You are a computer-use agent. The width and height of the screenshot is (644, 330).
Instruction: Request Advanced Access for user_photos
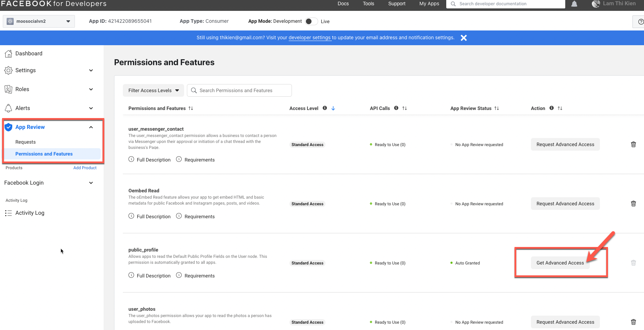click(565, 322)
